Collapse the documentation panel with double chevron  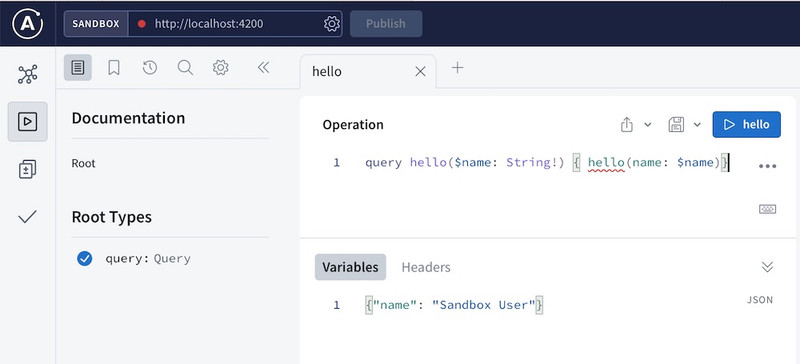(263, 67)
